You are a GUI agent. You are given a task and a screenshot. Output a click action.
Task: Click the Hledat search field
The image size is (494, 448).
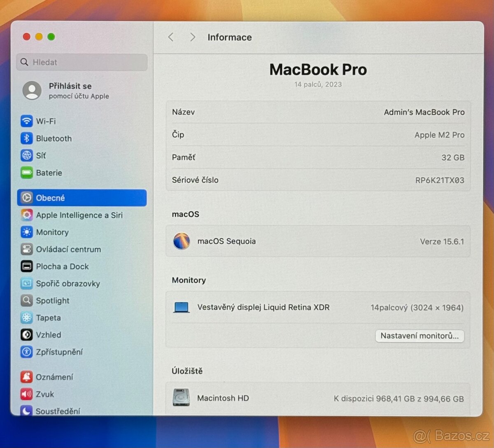(x=82, y=62)
